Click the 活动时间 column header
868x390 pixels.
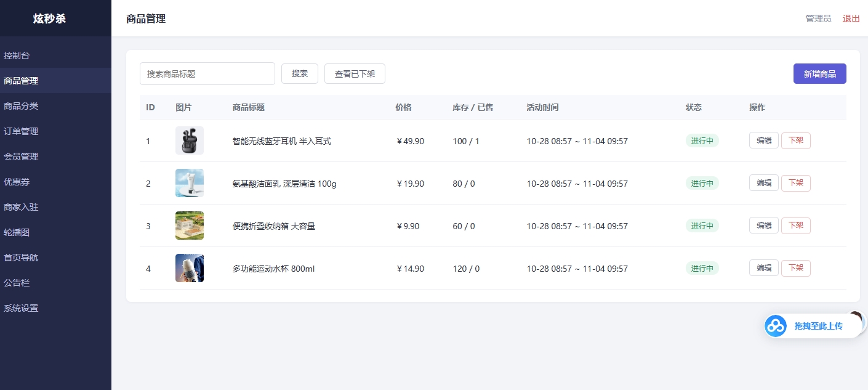pos(543,107)
